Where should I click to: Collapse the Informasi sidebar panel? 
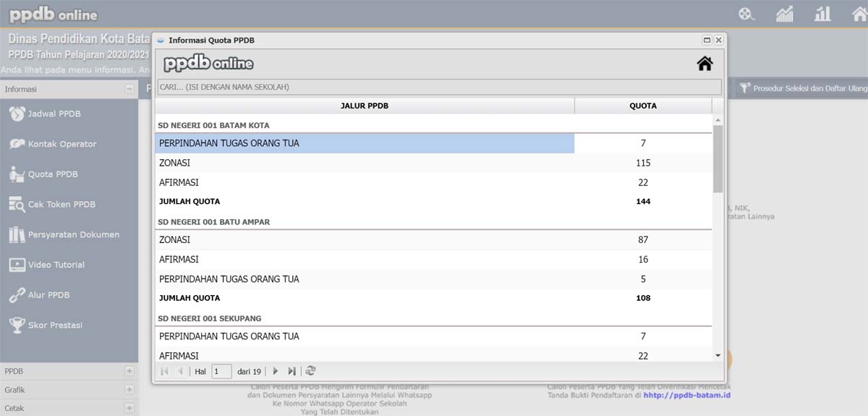click(x=129, y=89)
